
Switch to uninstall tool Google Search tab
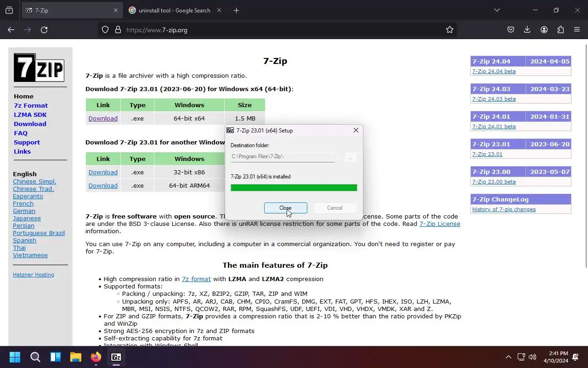174,10
